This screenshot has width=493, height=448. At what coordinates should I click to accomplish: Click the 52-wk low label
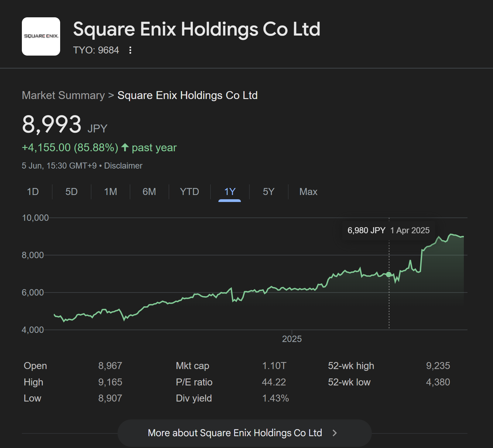click(x=349, y=382)
